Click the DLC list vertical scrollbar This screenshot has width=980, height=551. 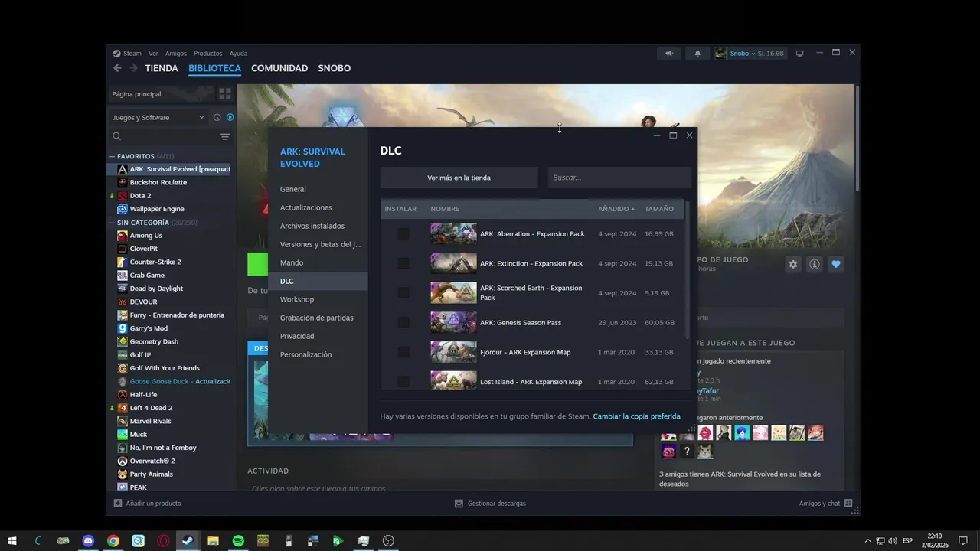pyautogui.click(x=688, y=272)
